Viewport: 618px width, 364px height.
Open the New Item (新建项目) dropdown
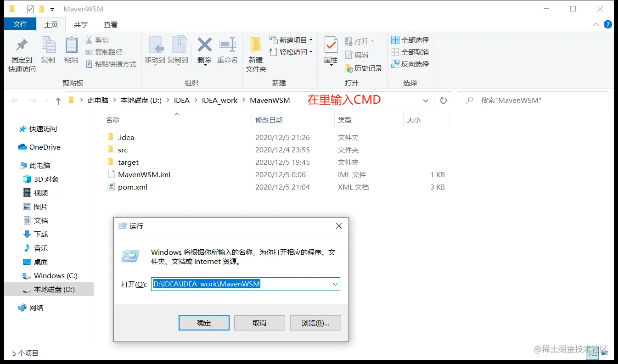[291, 40]
